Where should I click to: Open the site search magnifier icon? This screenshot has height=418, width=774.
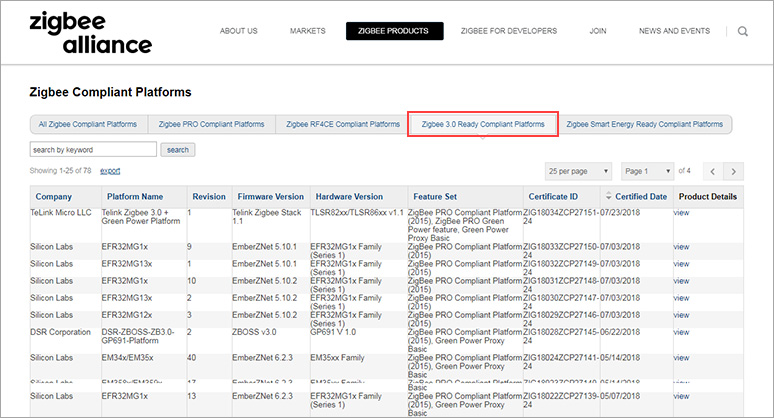pyautogui.click(x=742, y=31)
